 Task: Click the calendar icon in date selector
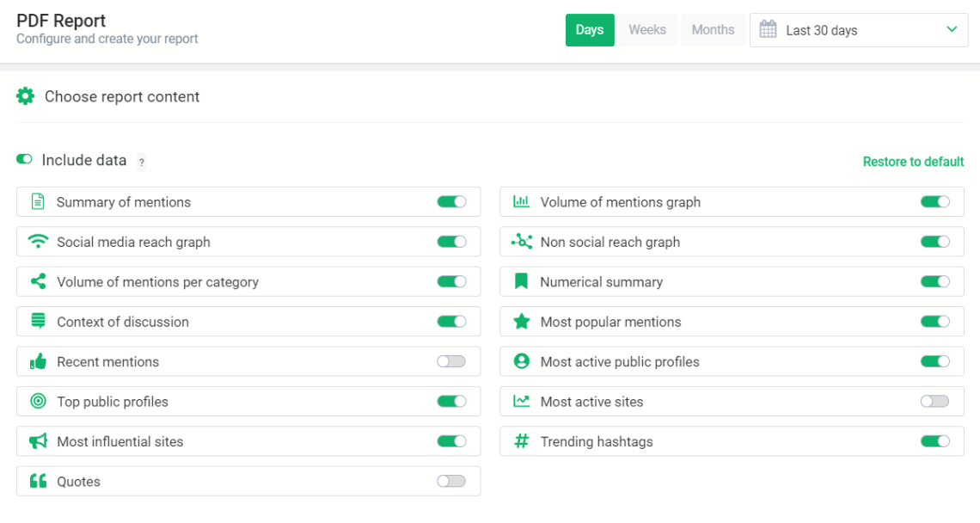(x=768, y=30)
